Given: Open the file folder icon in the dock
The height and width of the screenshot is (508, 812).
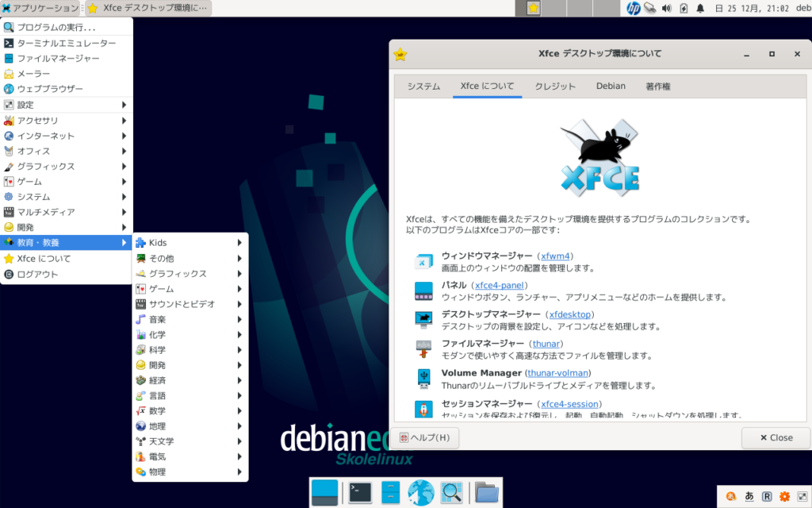Looking at the screenshot, I should pos(487,492).
